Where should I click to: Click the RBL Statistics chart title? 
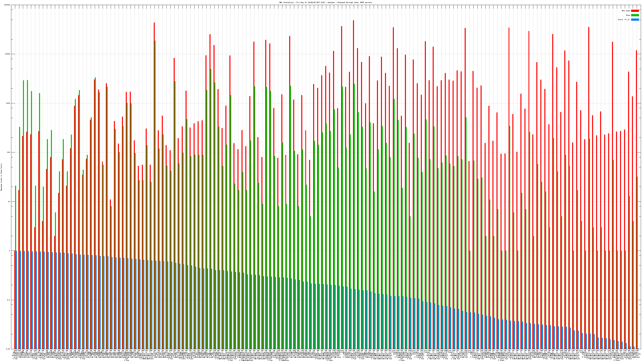[325, 2]
